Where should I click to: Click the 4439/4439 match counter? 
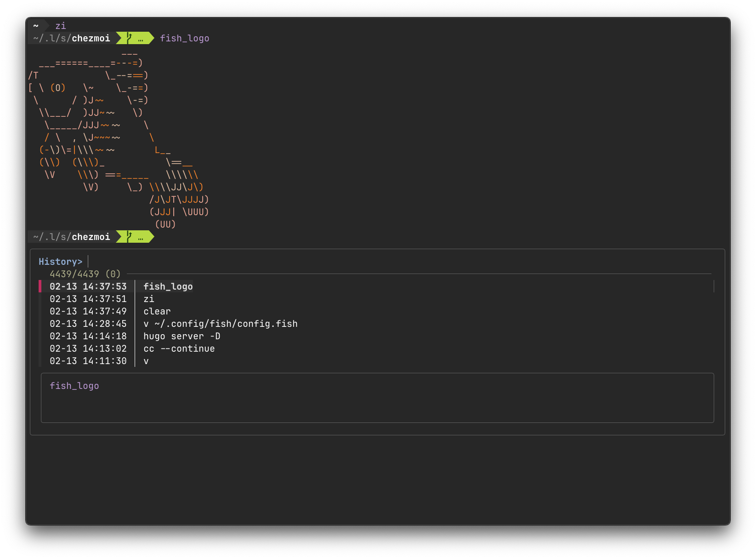click(85, 274)
